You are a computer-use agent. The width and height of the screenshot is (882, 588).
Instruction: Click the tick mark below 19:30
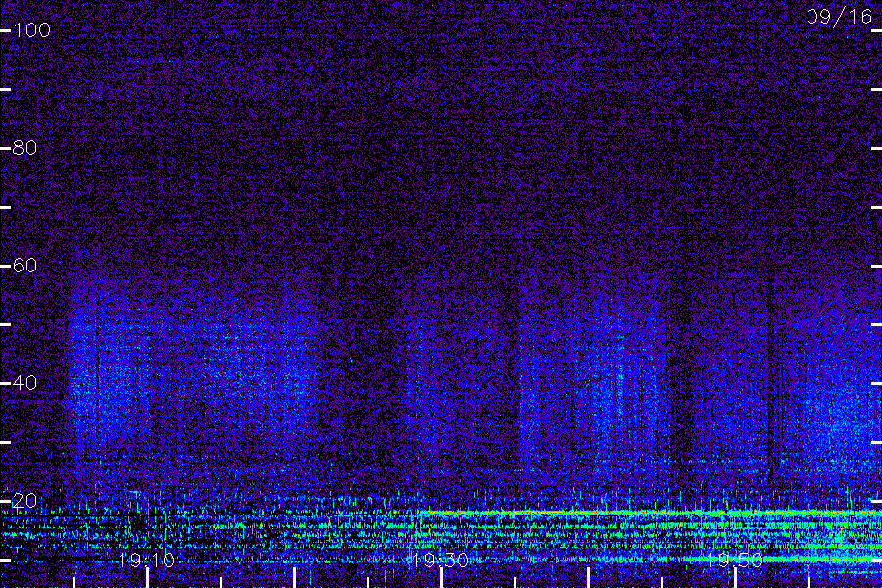click(441, 578)
